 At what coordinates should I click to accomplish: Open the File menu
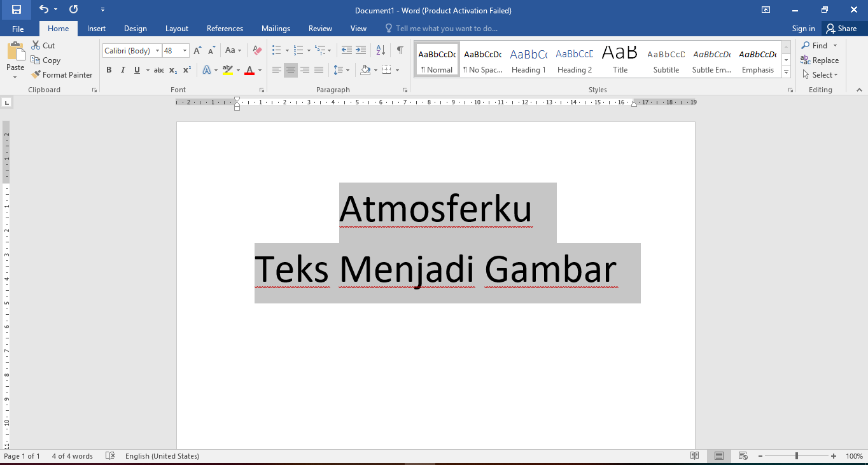[18, 29]
